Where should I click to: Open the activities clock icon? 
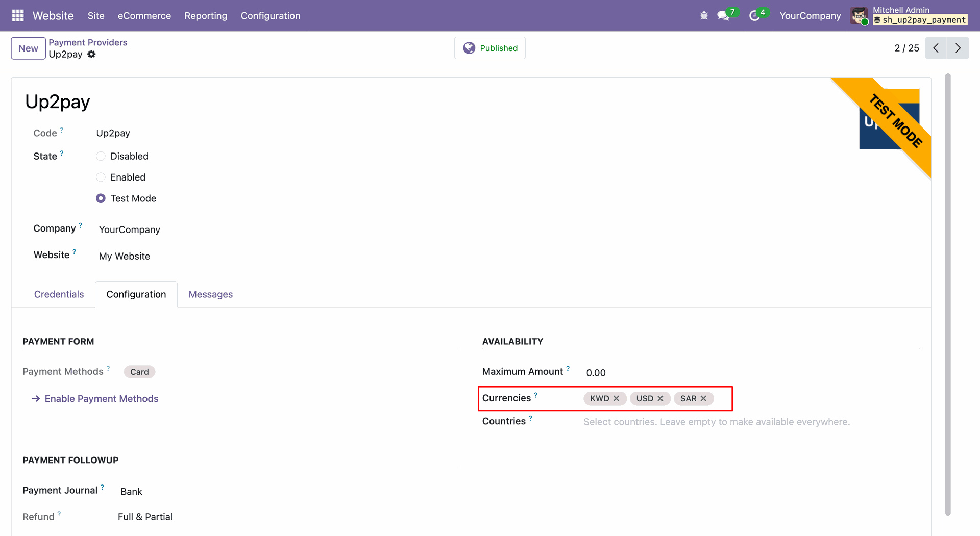click(754, 15)
